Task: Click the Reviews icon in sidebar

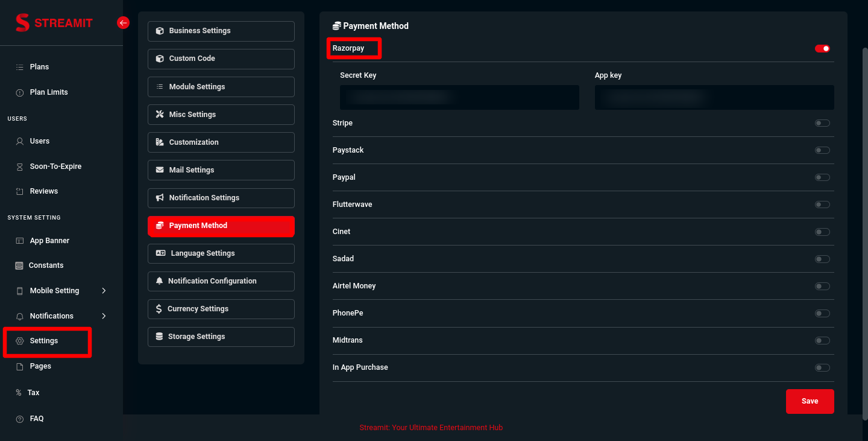Action: click(x=19, y=191)
